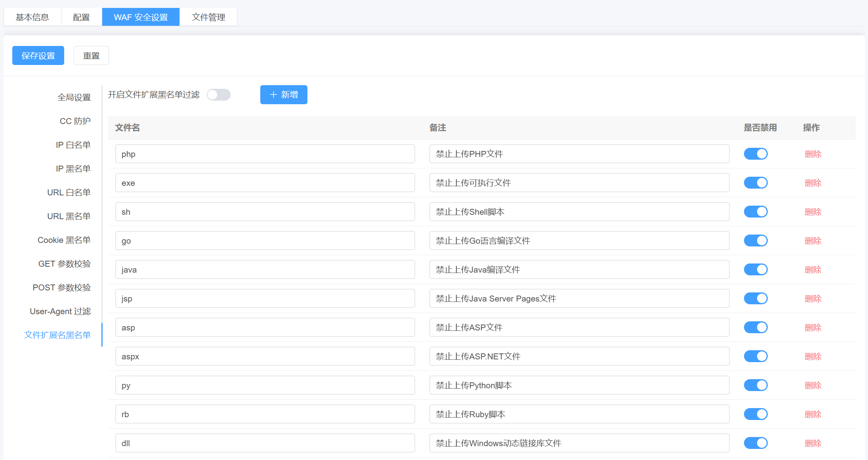Click the 重置 button

click(x=91, y=55)
